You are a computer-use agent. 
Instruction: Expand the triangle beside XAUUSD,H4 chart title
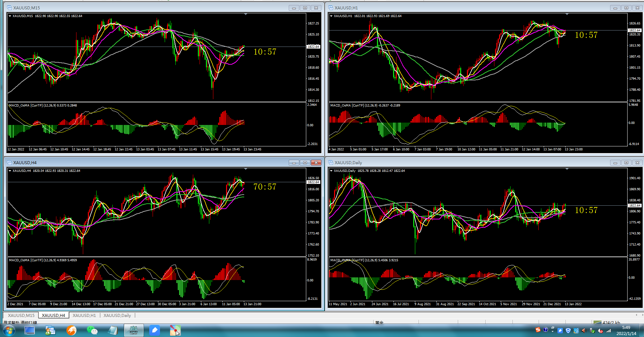tap(10, 171)
